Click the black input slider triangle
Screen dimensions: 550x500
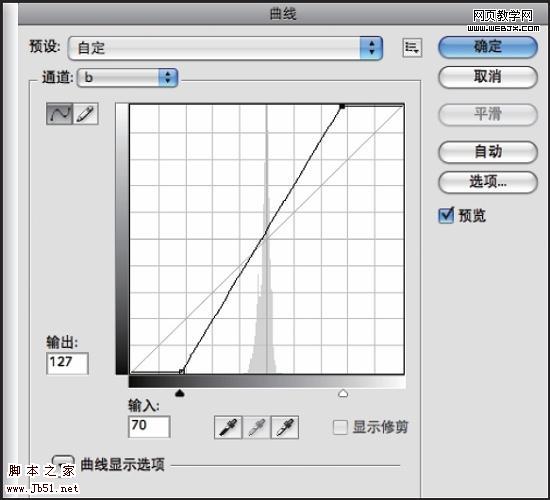click(180, 393)
